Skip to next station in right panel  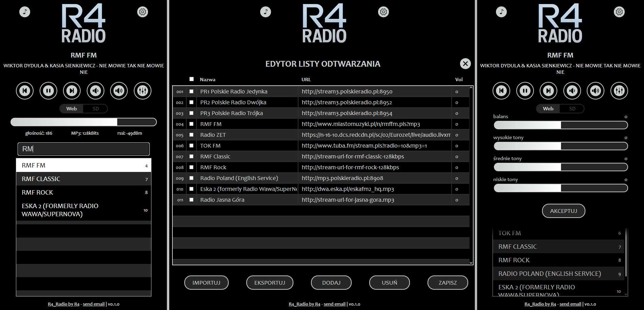[548, 91]
